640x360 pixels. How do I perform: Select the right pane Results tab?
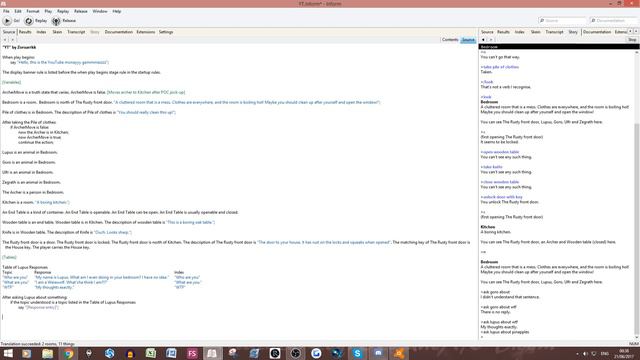503,32
